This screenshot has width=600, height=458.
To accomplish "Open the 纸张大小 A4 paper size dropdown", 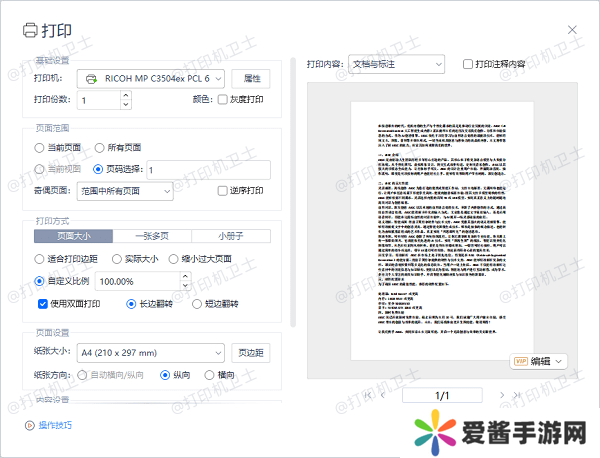I will (x=151, y=352).
